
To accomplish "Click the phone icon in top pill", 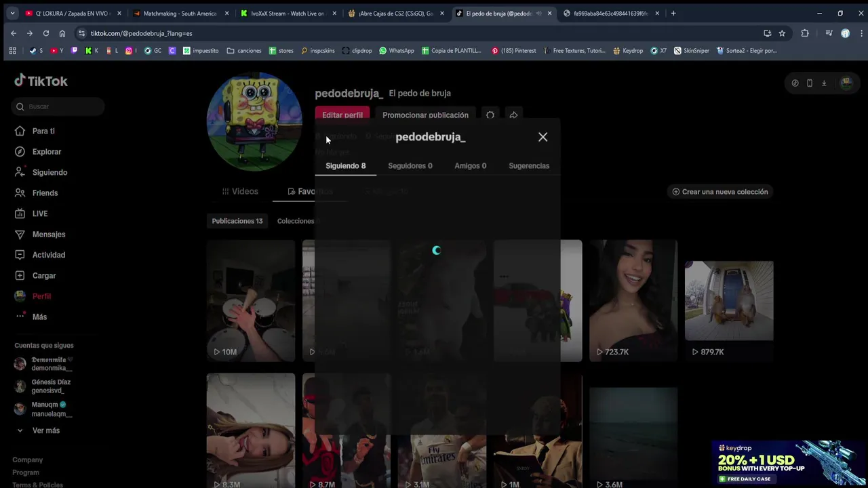I will click(x=809, y=83).
